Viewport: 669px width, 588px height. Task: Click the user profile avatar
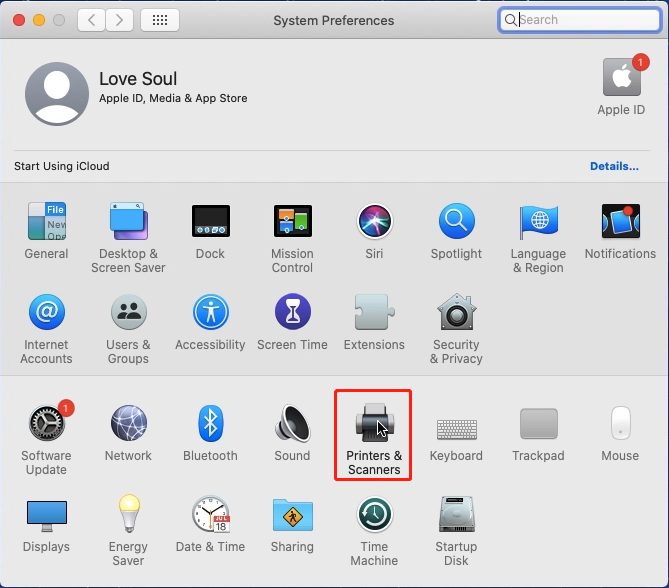click(x=57, y=94)
